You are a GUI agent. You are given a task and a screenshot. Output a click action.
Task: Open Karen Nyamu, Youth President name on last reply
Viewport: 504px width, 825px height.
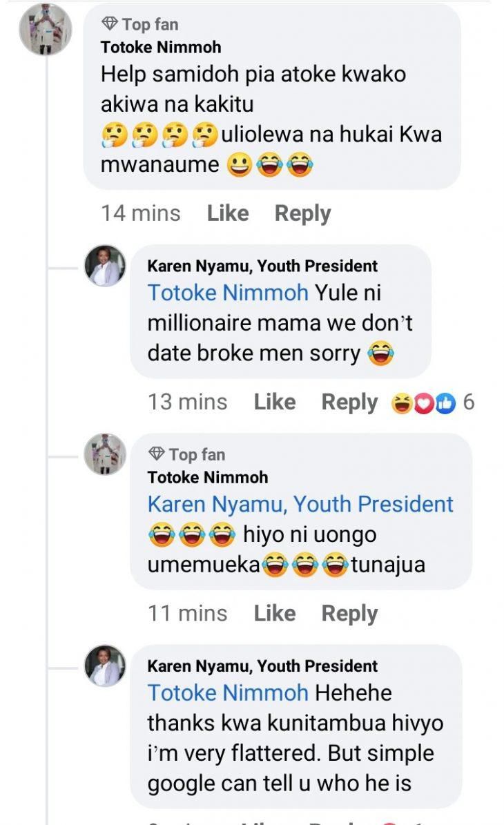click(x=262, y=666)
